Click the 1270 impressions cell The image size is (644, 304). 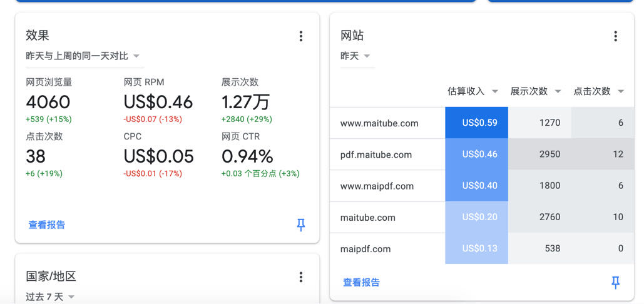pyautogui.click(x=539, y=123)
